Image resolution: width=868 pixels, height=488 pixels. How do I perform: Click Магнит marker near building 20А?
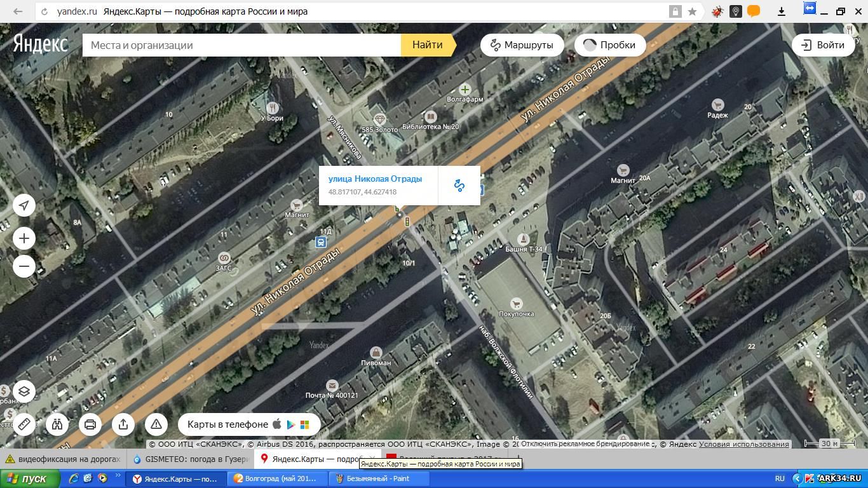pos(623,170)
